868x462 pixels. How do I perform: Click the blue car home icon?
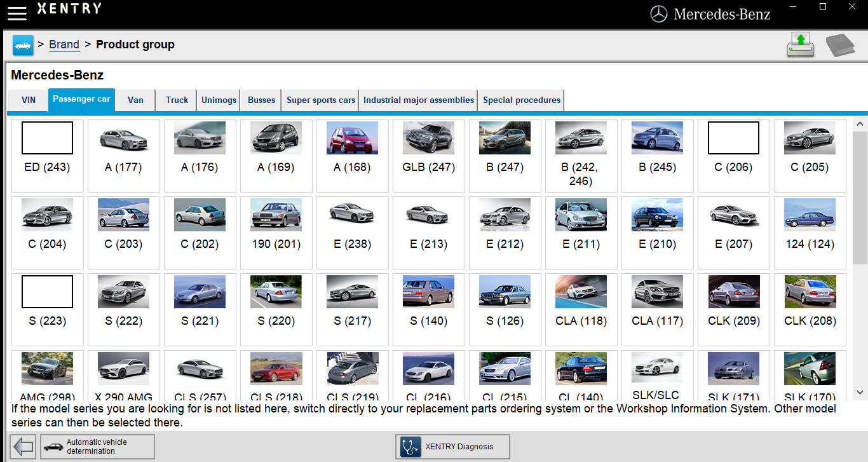tap(23, 45)
